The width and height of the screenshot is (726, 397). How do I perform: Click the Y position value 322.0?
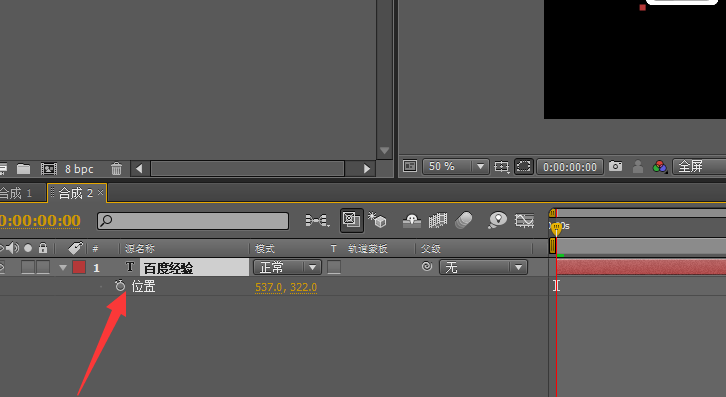coord(304,287)
